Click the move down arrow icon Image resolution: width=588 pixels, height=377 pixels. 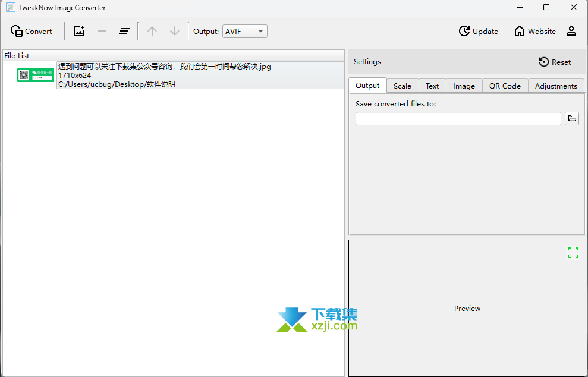pyautogui.click(x=174, y=31)
